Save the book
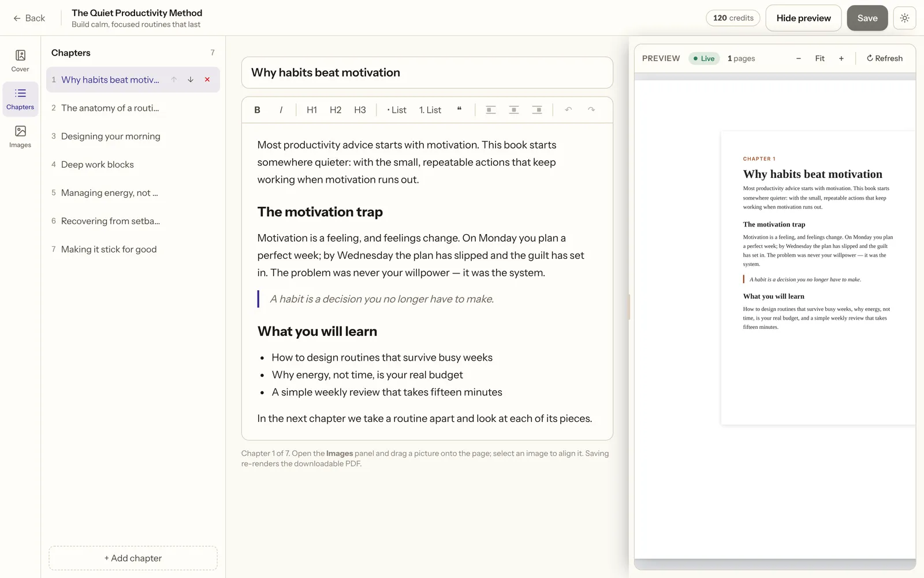Viewport: 924px width, 578px height. [x=867, y=18]
